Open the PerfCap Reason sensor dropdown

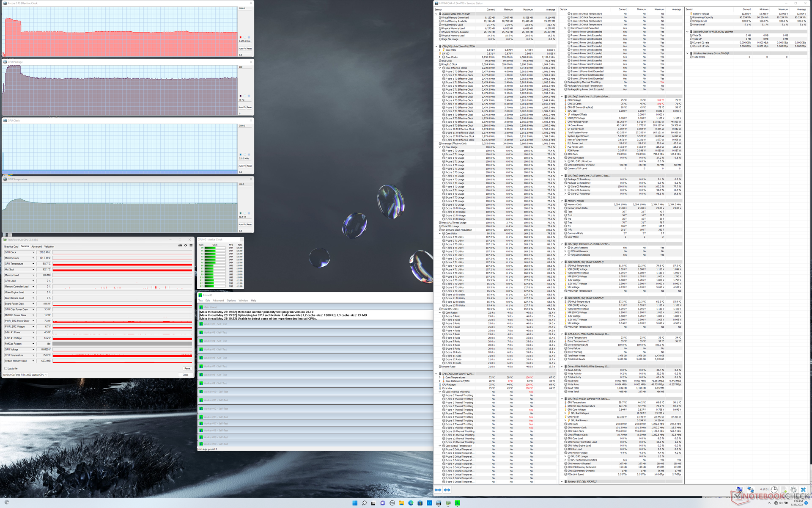33,344
